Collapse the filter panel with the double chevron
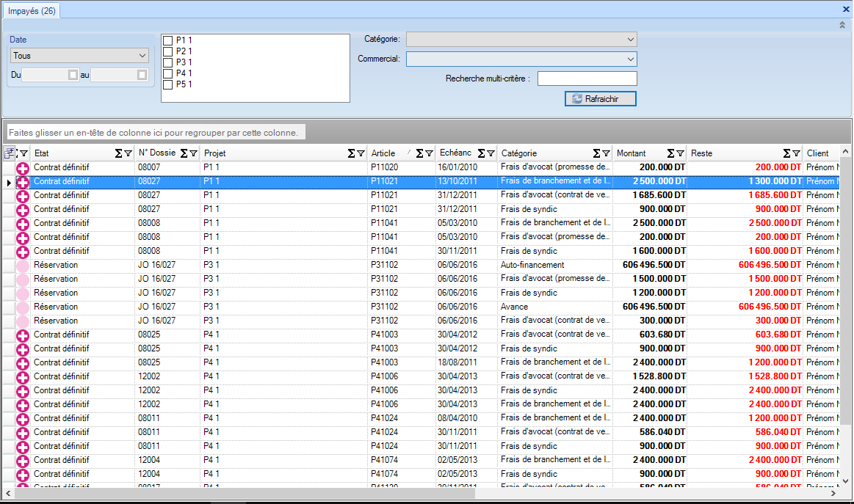This screenshot has width=854, height=504. tap(842, 25)
